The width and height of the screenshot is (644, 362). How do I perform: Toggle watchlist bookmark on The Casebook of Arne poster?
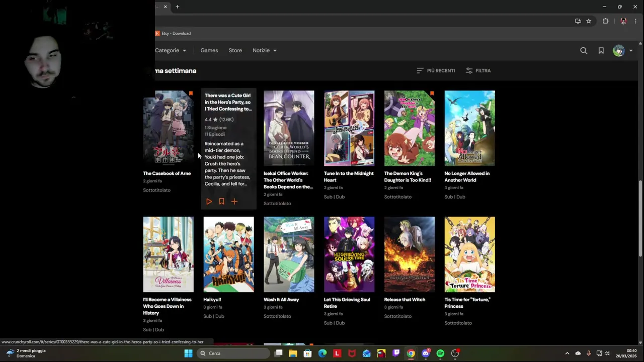(191, 94)
